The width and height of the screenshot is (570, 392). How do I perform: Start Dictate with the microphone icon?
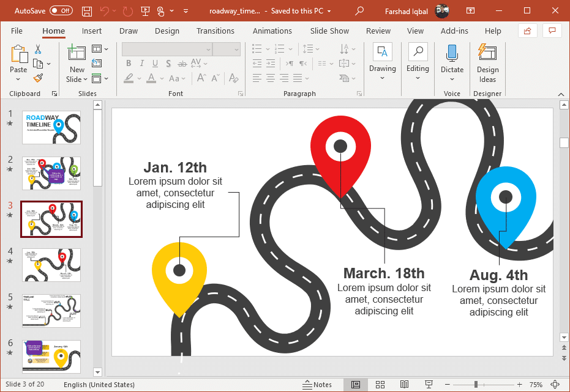point(452,54)
